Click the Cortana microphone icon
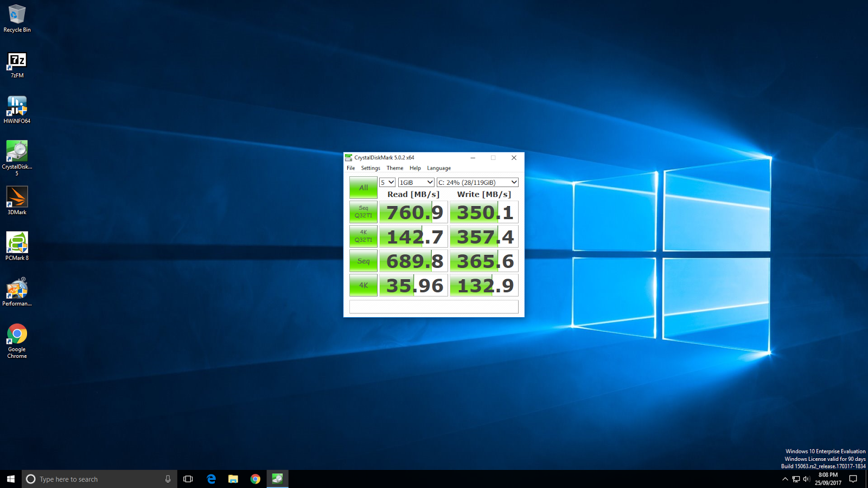This screenshot has height=488, width=868. 168,479
